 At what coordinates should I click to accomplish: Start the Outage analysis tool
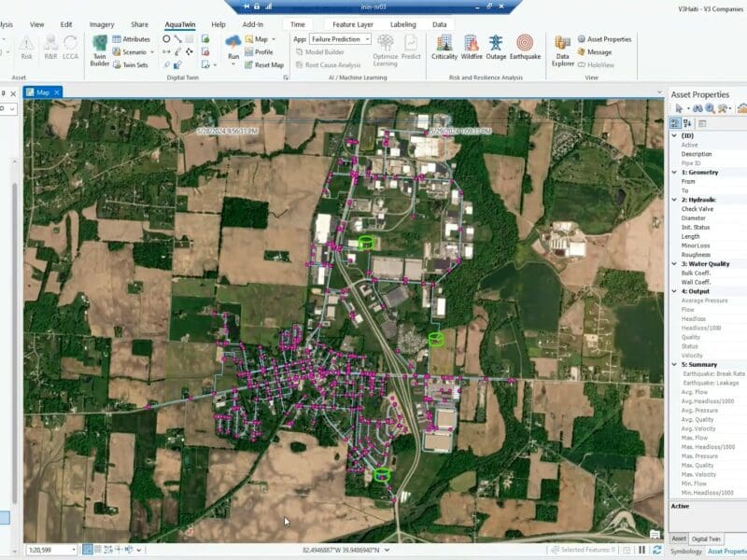(498, 48)
